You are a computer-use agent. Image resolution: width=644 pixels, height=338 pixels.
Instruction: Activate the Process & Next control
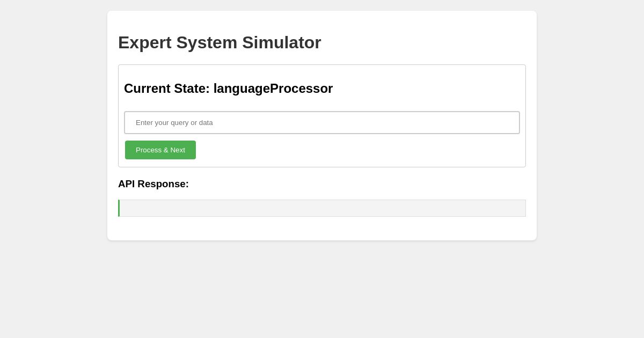click(160, 150)
